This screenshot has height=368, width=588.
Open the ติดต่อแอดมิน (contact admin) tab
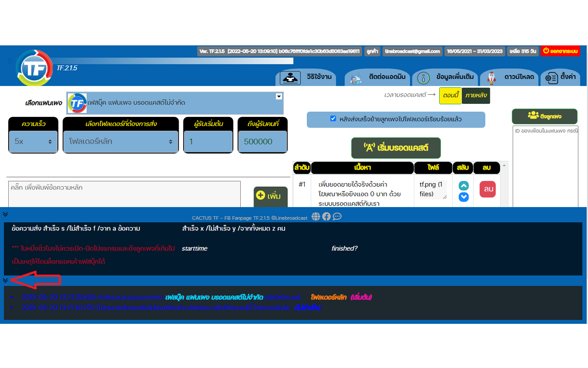[377, 77]
